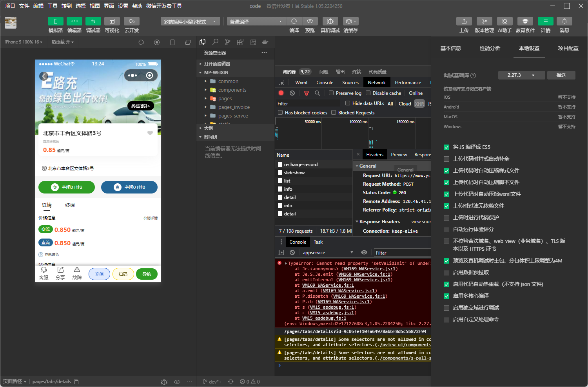Viewport: 588px width, 387px height.
Task: Enable the Preserve log checkbox
Action: 331,93
